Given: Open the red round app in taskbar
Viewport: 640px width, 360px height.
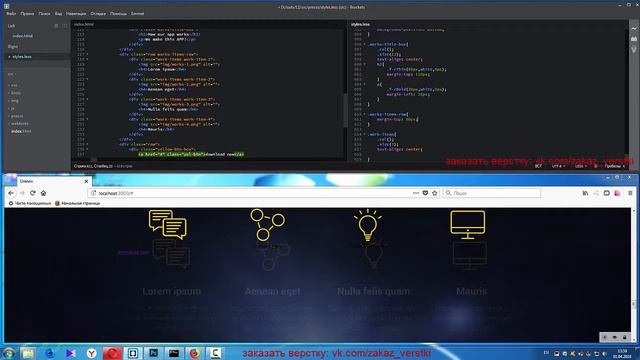Looking at the screenshot, I should coord(112,353).
